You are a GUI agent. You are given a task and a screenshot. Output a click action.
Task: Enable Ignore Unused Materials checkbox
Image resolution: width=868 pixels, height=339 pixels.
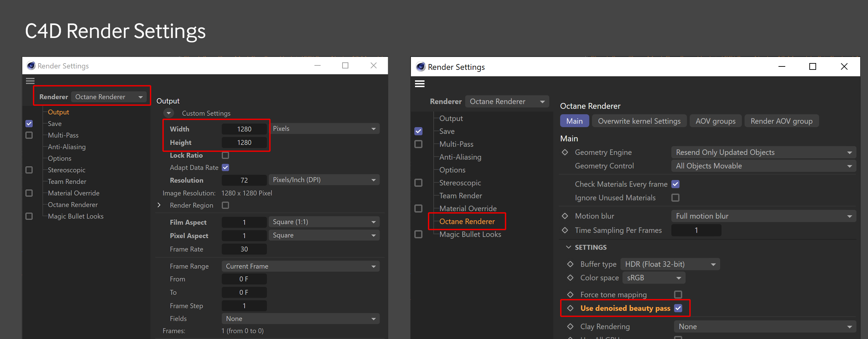tap(675, 198)
